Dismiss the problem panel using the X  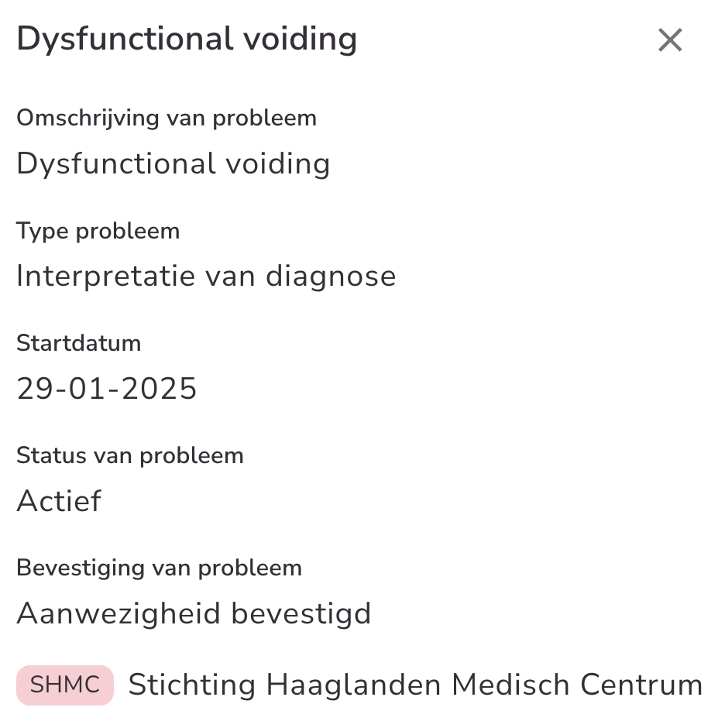[x=669, y=40]
